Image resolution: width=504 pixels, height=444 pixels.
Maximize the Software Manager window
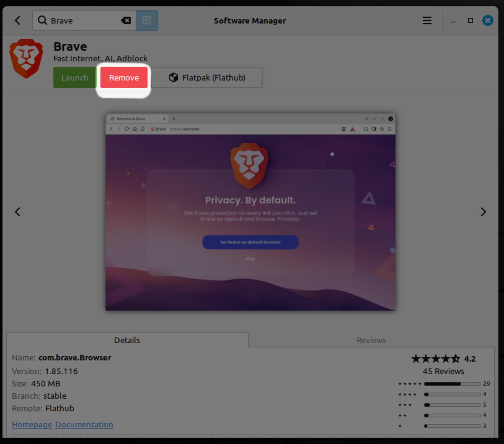pos(470,21)
